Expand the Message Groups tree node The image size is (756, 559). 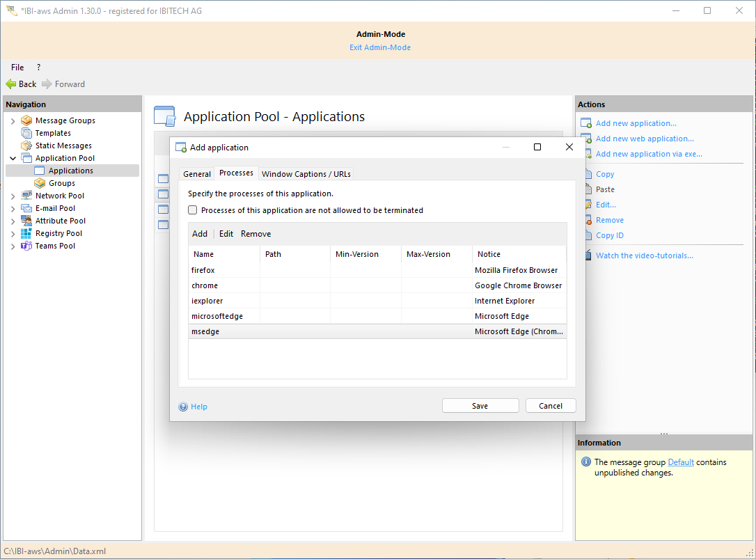[x=13, y=120]
